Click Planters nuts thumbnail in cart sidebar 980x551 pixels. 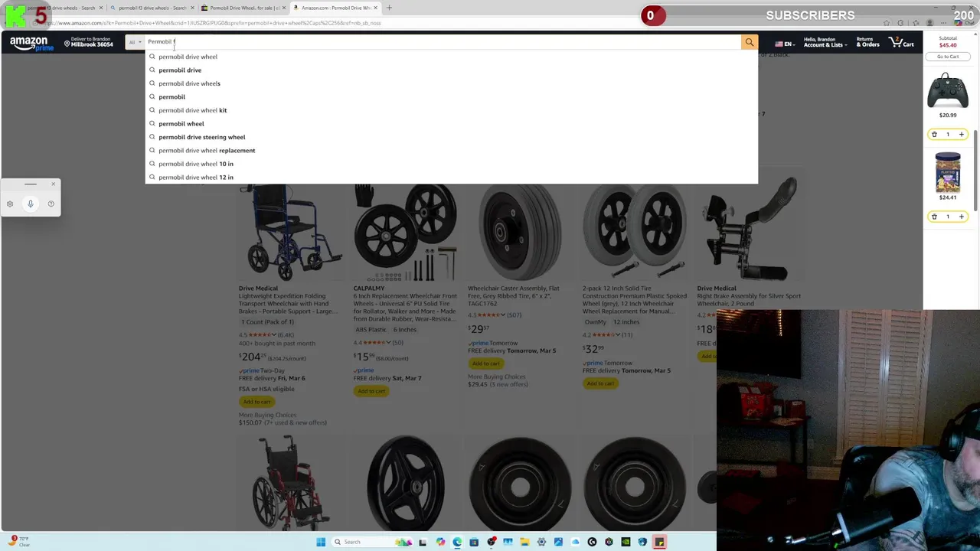pyautogui.click(x=948, y=172)
